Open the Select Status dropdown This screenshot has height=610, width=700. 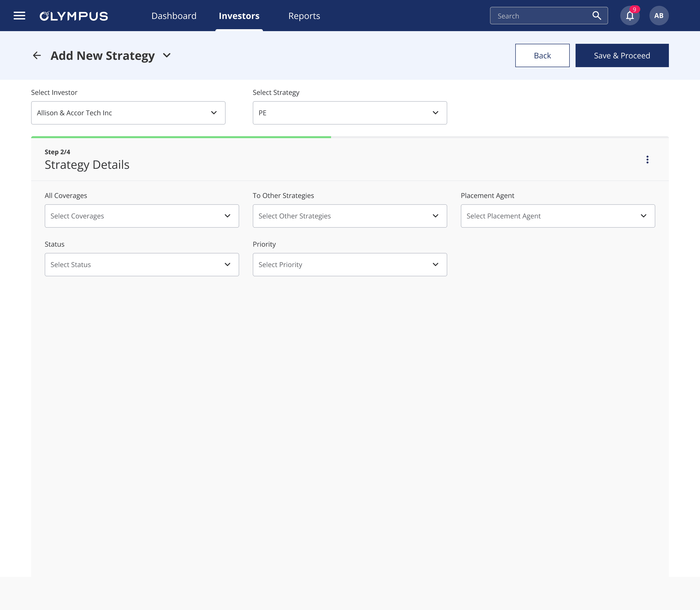click(141, 264)
